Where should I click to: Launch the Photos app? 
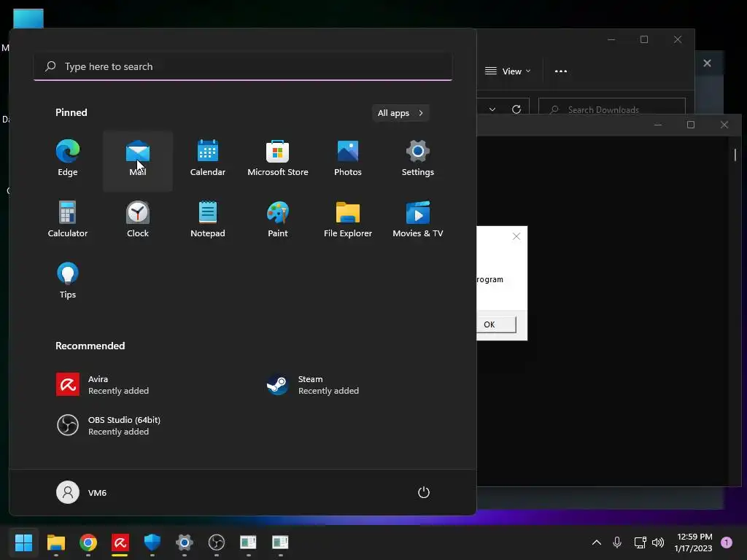348,158
